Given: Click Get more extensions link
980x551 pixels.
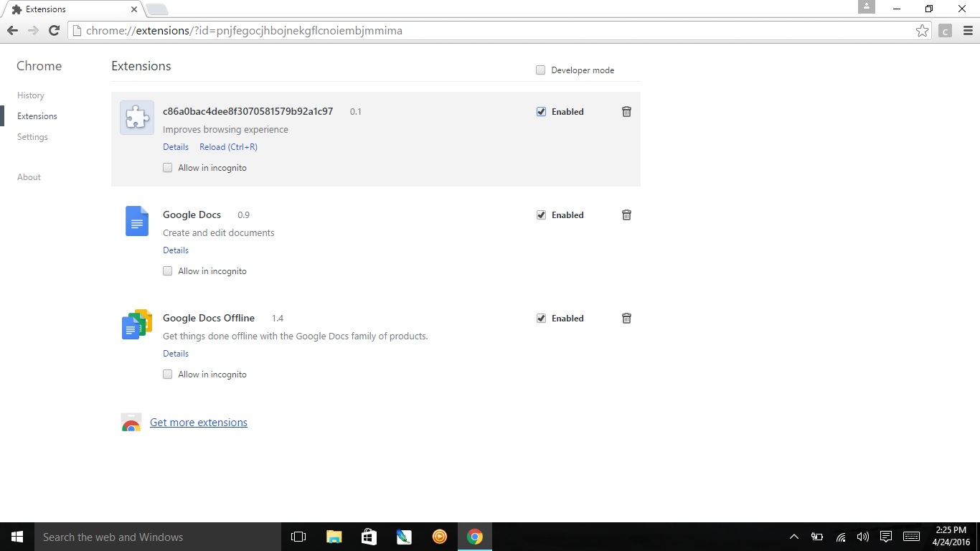Looking at the screenshot, I should tap(199, 423).
